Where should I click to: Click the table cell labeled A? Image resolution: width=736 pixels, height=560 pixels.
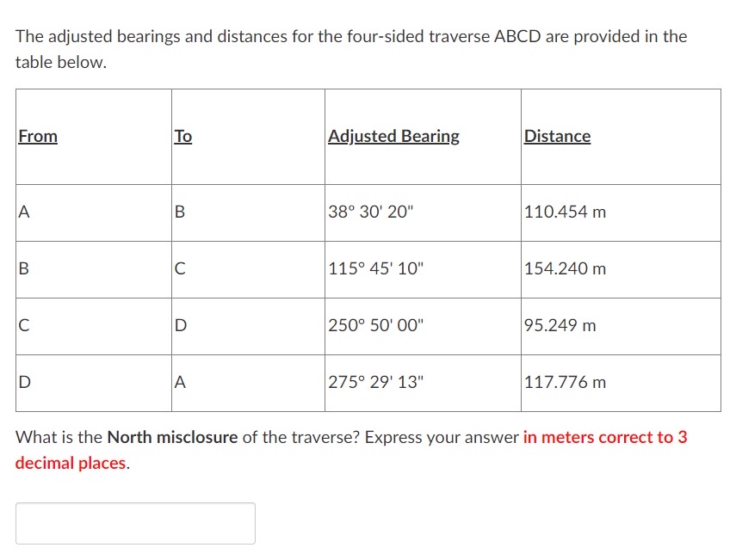point(22,211)
